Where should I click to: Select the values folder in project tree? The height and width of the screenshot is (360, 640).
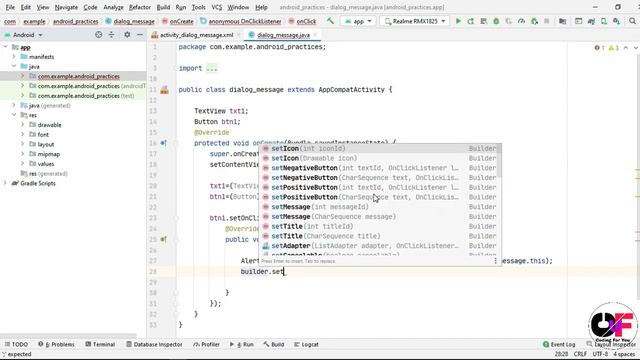click(46, 164)
